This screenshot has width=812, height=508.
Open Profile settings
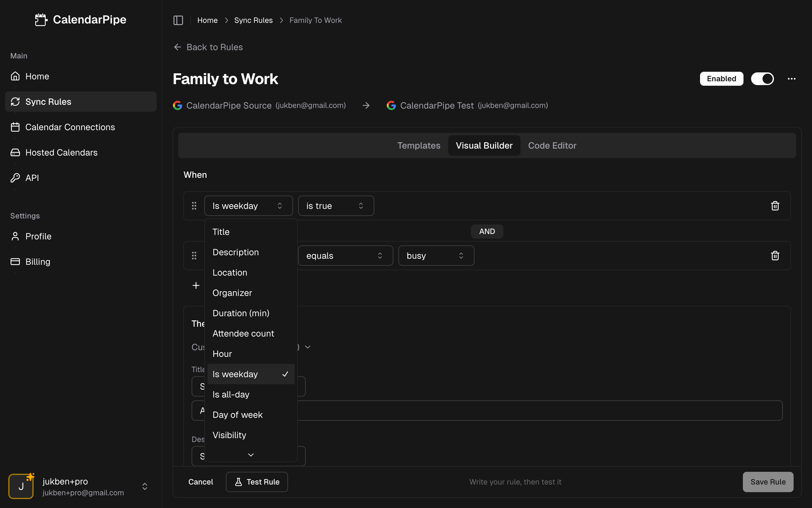(x=81, y=236)
